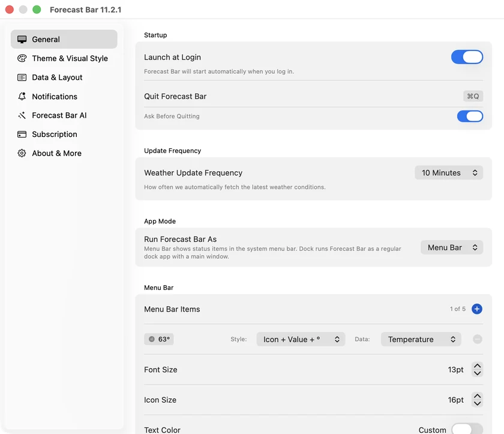Click the Text Color label
Image resolution: width=504 pixels, height=434 pixels.
162,430
